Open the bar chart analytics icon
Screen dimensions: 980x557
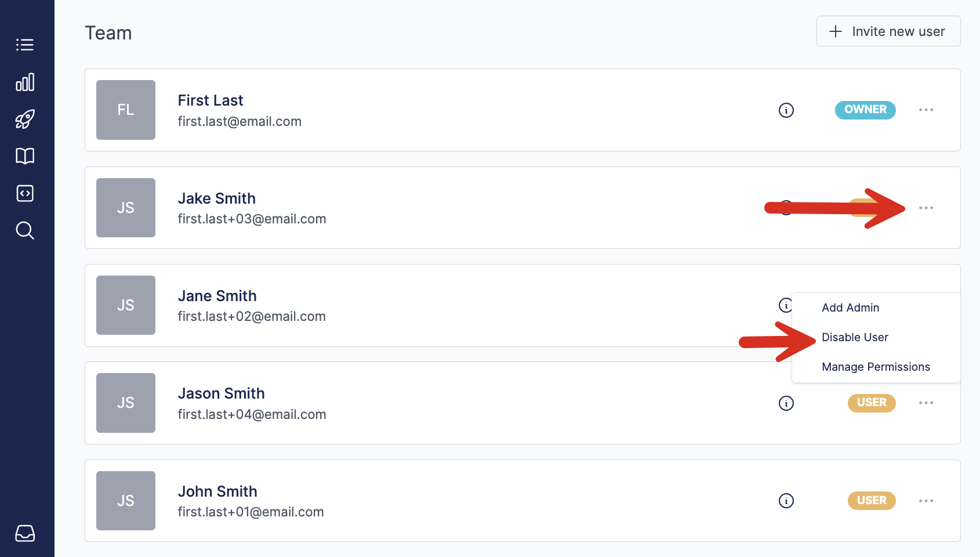[x=25, y=82]
